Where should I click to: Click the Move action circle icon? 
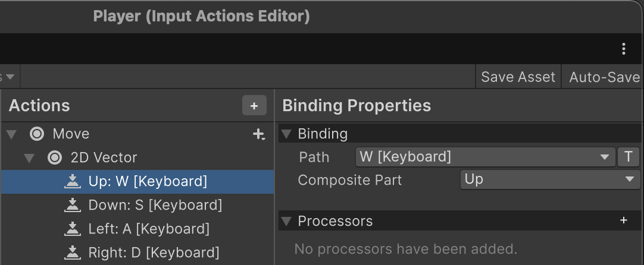tap(37, 134)
